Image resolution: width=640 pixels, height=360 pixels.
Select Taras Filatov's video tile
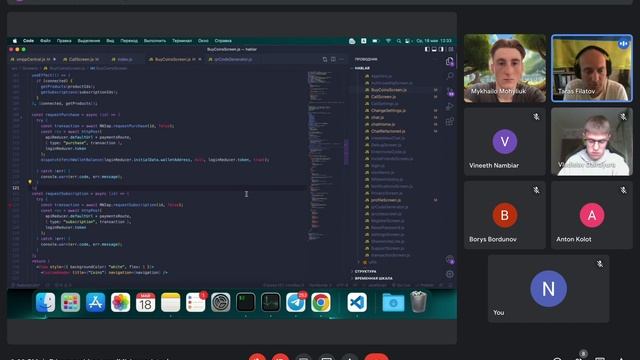click(592, 68)
